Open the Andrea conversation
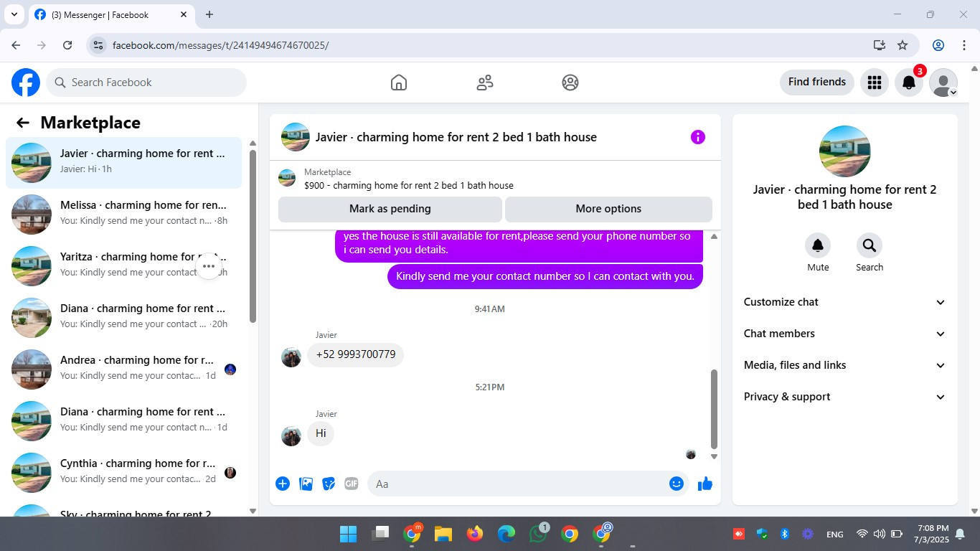This screenshot has width=980, height=551. point(123,369)
